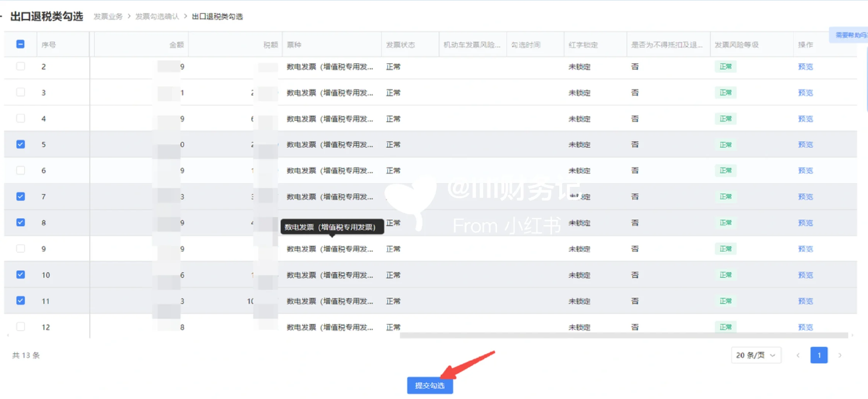Open 预览 preview for invoice row 8
This screenshot has width=868, height=399.
click(x=805, y=223)
